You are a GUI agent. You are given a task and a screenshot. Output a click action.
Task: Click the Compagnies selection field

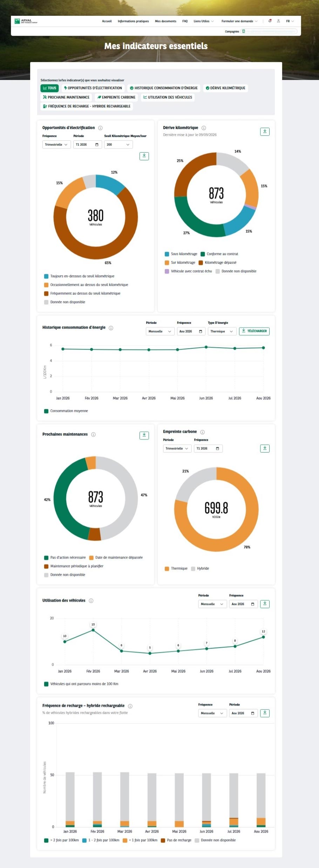click(269, 31)
